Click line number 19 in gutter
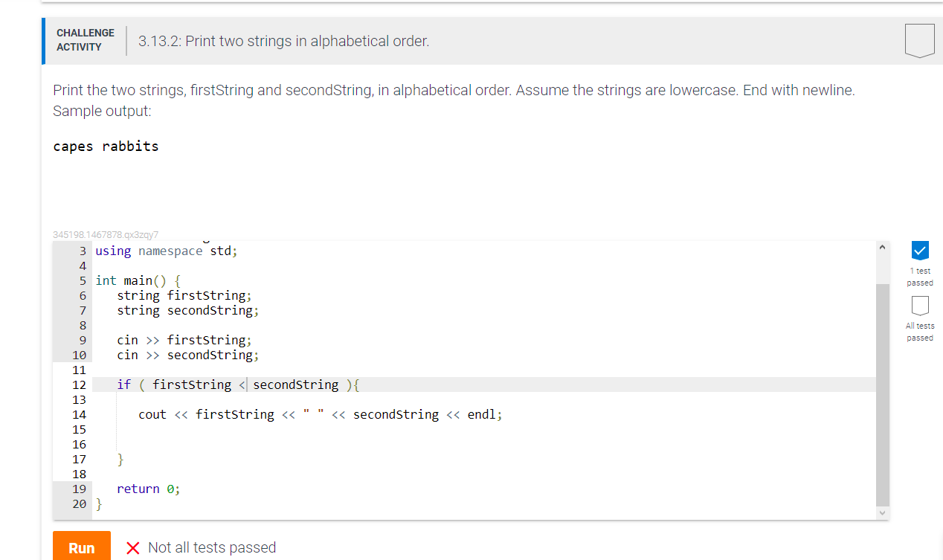This screenshot has height=560, width=943. pos(79,489)
